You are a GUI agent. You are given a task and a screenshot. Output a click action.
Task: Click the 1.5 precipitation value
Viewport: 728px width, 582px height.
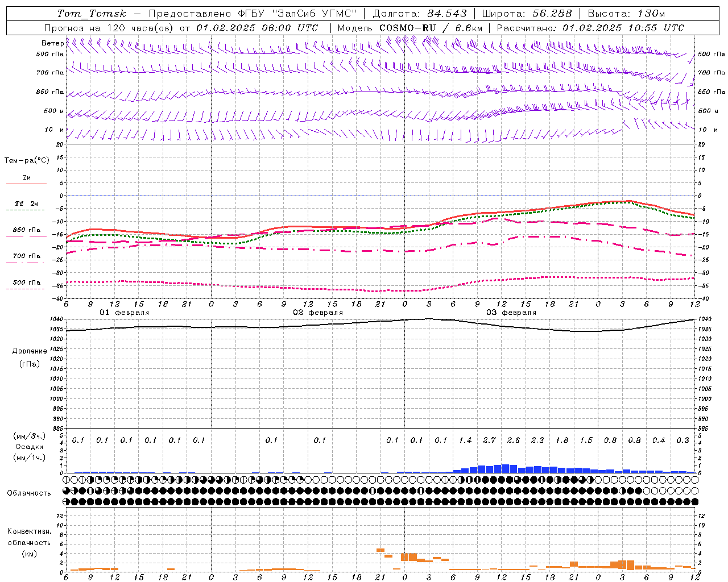586,440
